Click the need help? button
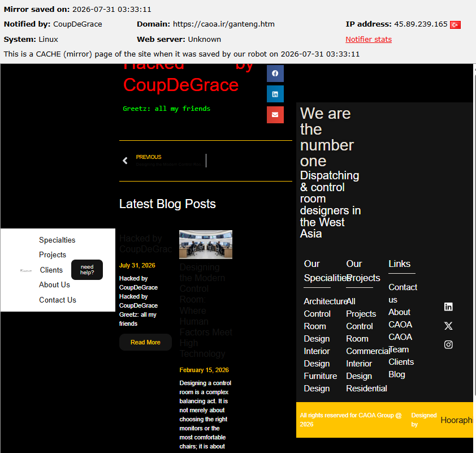476x453 pixels. tap(87, 270)
